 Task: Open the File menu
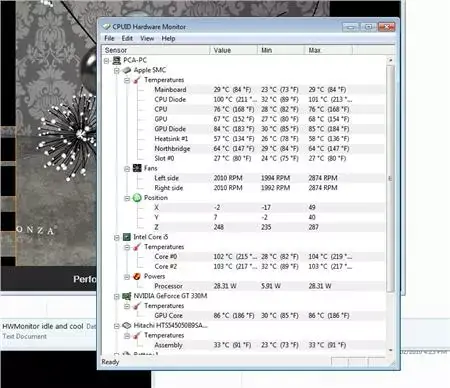(x=109, y=38)
